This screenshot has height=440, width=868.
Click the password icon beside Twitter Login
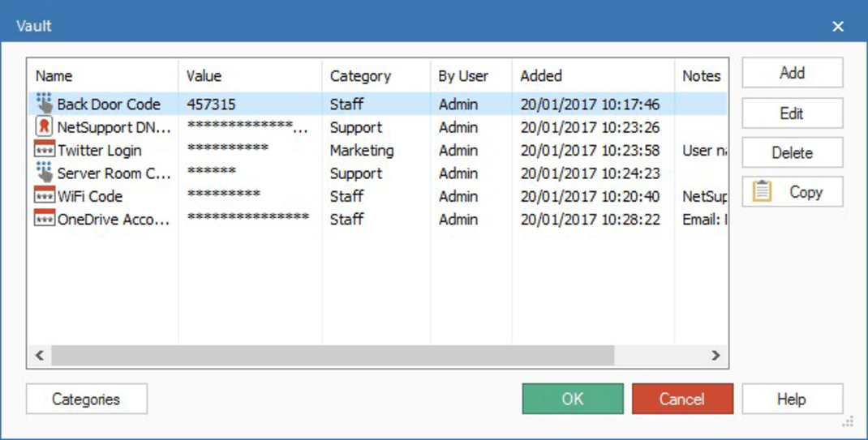[x=44, y=151]
